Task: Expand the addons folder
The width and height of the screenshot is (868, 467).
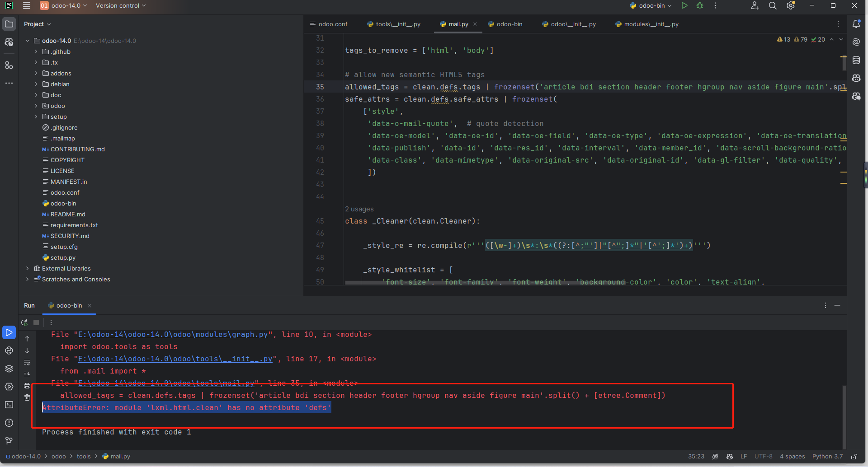Action: pos(36,73)
